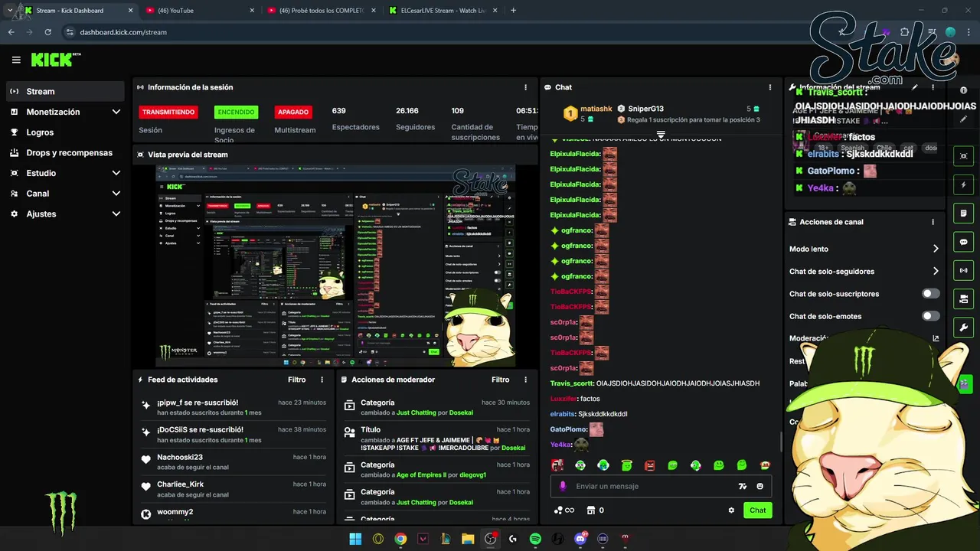
Task: Click the TRANSMITIENDO status badge
Action: pos(168,112)
